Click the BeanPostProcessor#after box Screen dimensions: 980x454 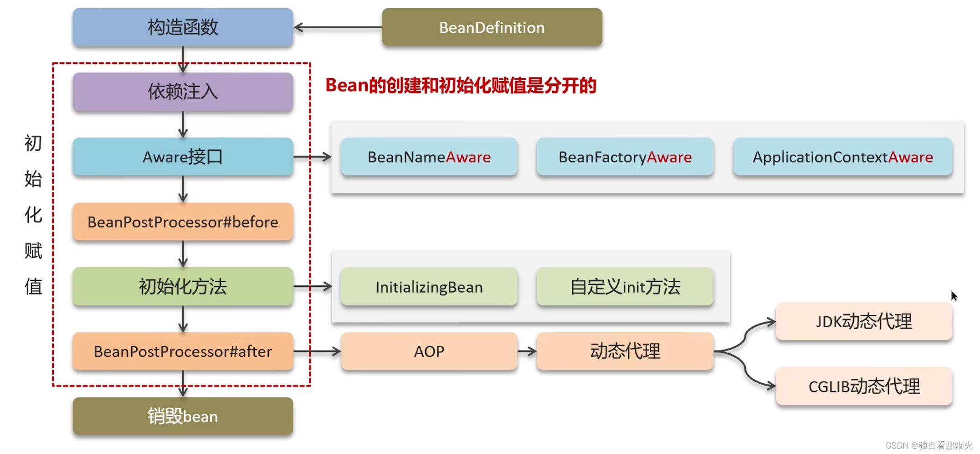click(183, 351)
